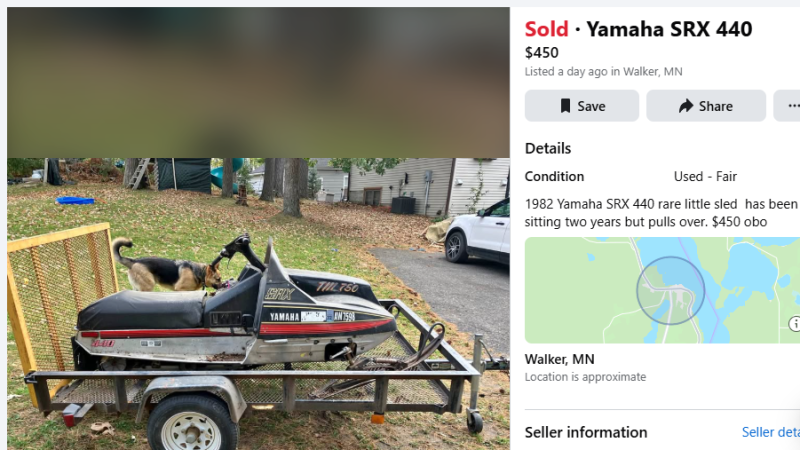Click the Details section heading

tap(548, 148)
